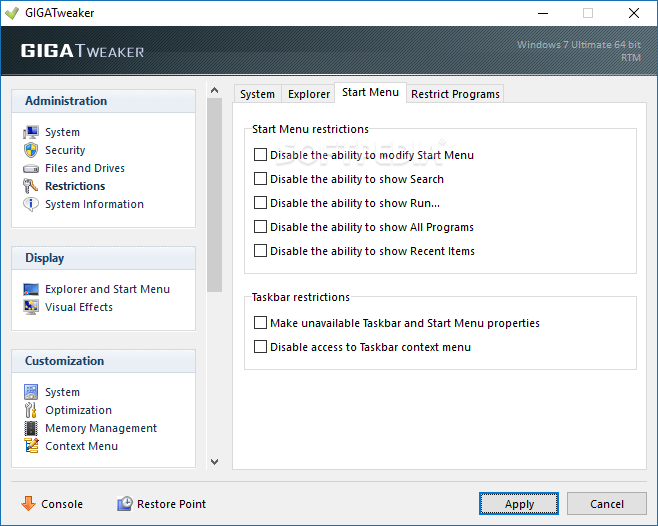
Task: Click the Restore Point clock icon
Action: click(125, 503)
